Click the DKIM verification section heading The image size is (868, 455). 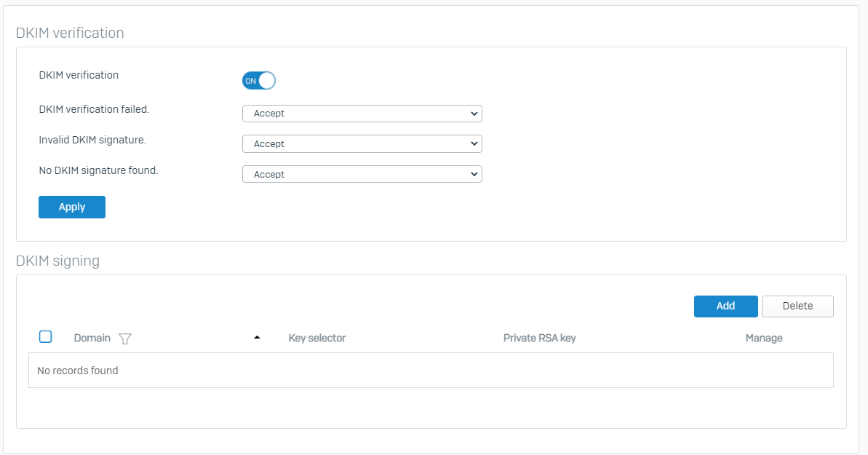coord(70,33)
